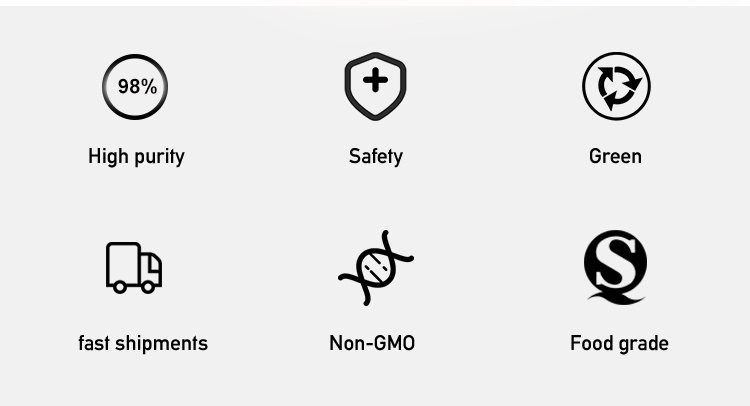This screenshot has height=406, width=750.
Task: Click the word "grade" under the SQ logo
Action: pos(642,343)
